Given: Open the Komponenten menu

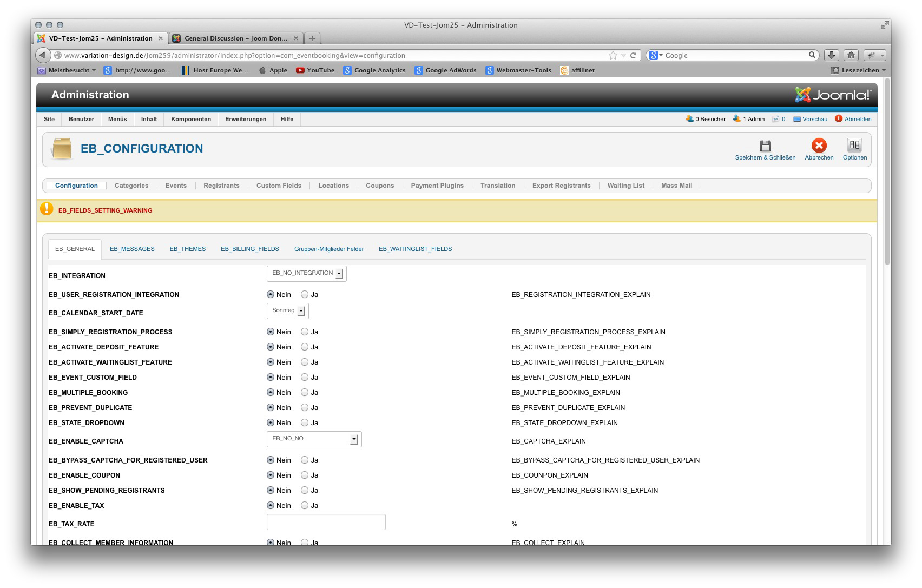Looking at the screenshot, I should pyautogui.click(x=191, y=120).
